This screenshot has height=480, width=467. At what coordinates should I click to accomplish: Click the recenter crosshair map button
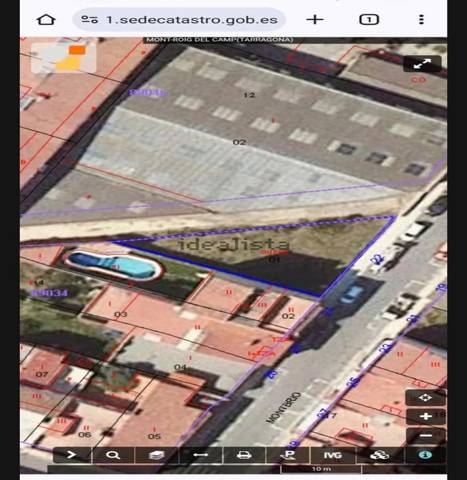(x=425, y=397)
